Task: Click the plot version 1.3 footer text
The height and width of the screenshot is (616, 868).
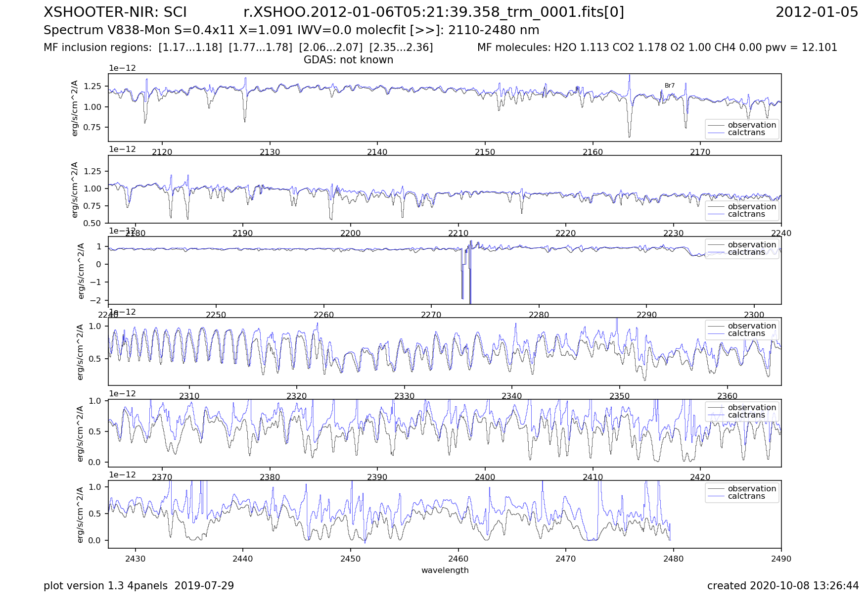Action: pyautogui.click(x=138, y=586)
